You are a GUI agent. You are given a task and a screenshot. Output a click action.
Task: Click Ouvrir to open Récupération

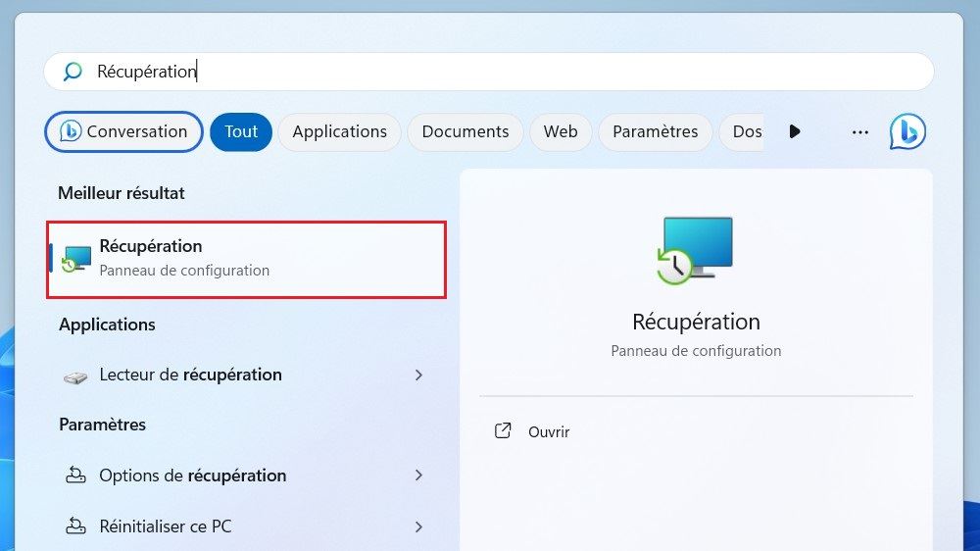pyautogui.click(x=549, y=431)
